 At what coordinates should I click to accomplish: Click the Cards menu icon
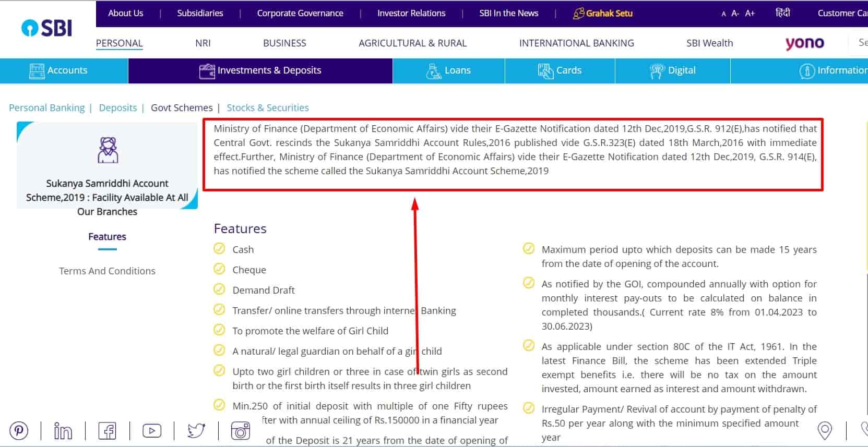545,71
